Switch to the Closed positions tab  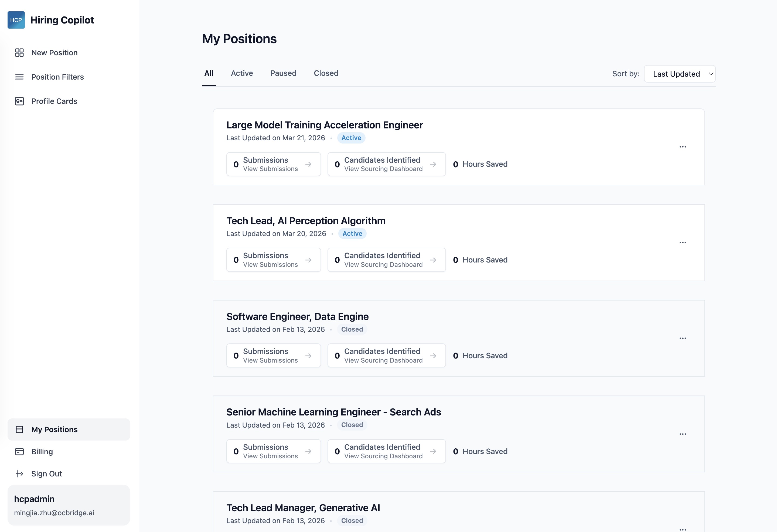coord(326,73)
